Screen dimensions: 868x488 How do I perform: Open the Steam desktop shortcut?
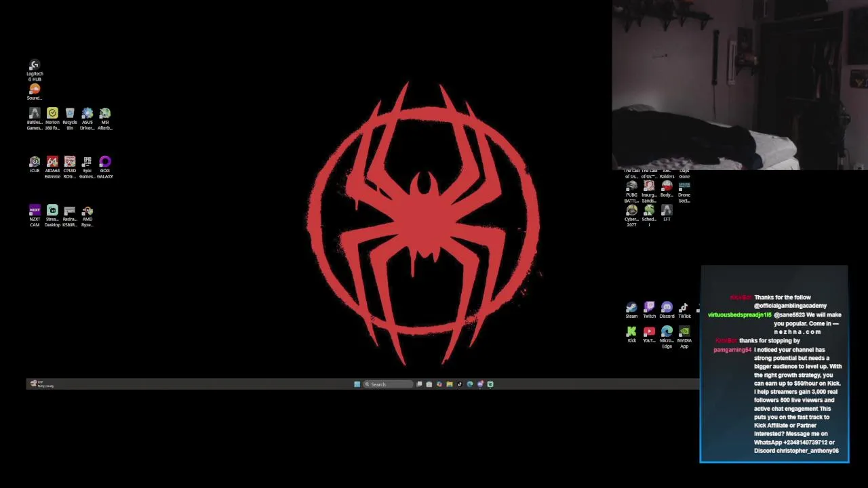point(631,310)
